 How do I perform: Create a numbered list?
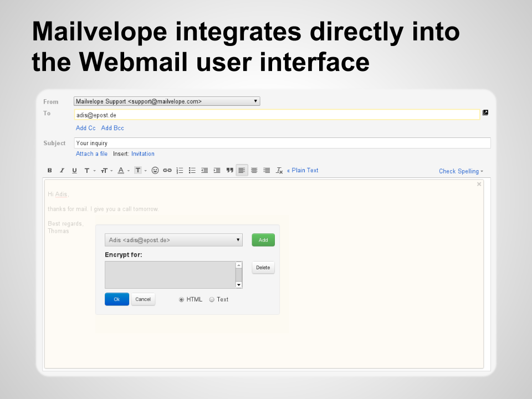180,170
